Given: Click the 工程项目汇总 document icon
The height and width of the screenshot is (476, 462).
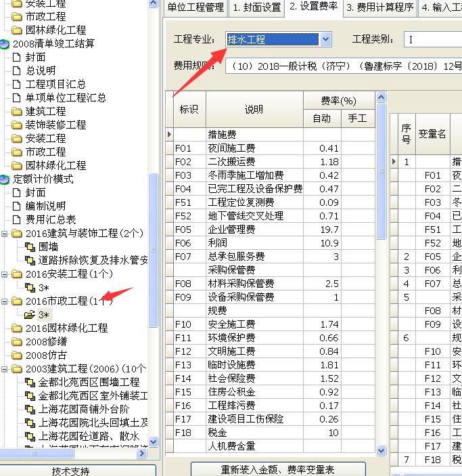Looking at the screenshot, I should click(x=17, y=85).
